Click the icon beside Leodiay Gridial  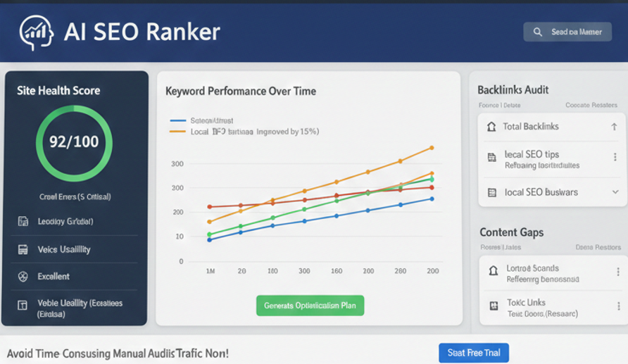click(23, 221)
